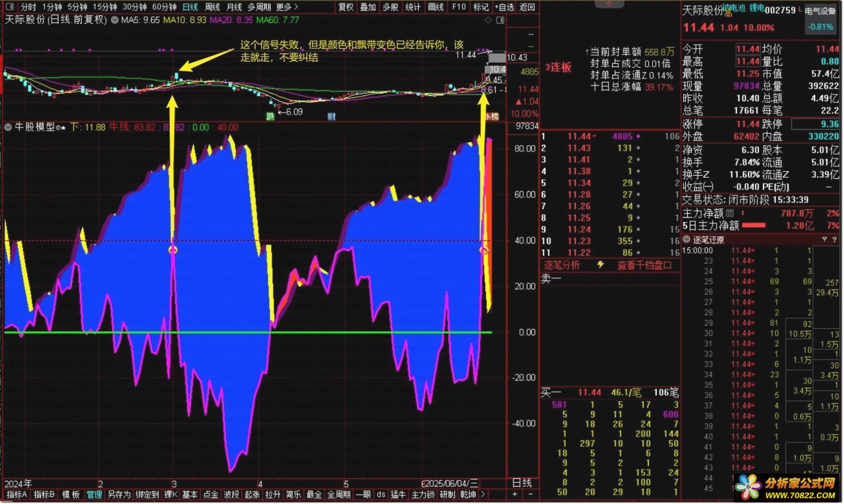Screen dimensions: 844x504
Task: Switch to 月线 monthly chart
Action: (234, 7)
